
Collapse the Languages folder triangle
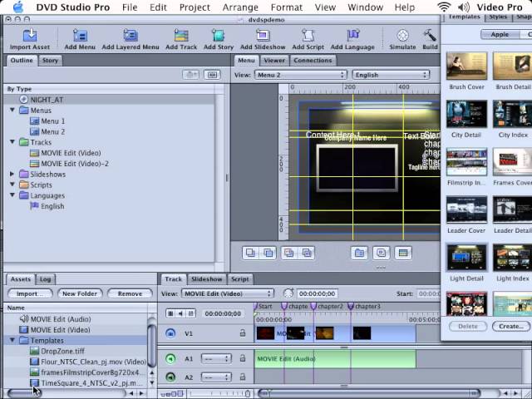click(12, 195)
